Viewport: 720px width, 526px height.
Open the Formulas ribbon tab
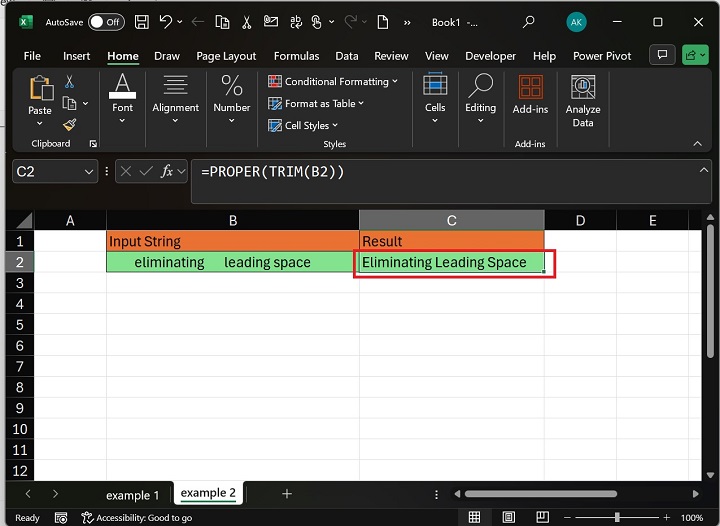point(296,56)
